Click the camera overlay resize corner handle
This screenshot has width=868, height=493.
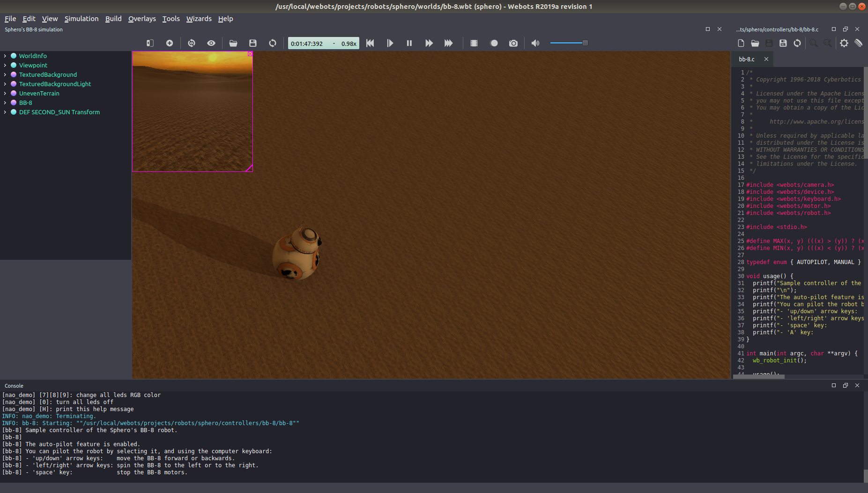click(249, 168)
